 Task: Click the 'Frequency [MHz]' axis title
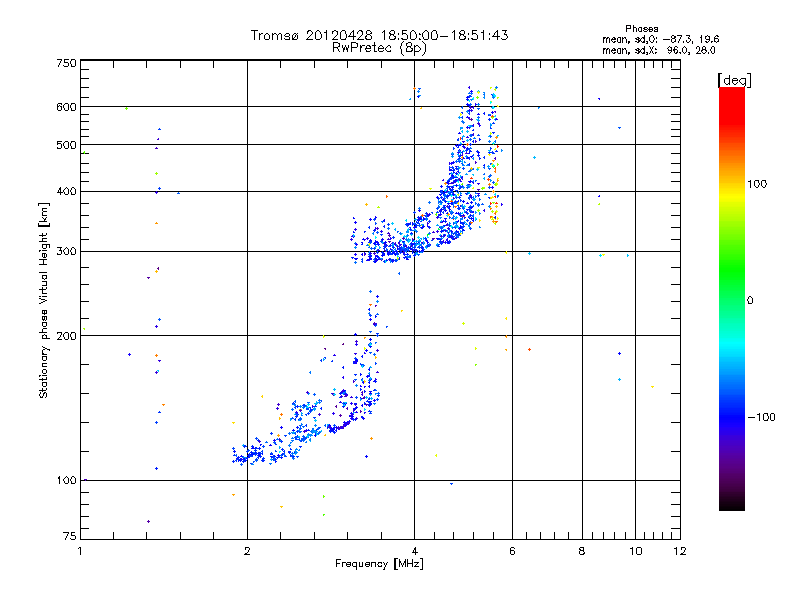coord(379,564)
